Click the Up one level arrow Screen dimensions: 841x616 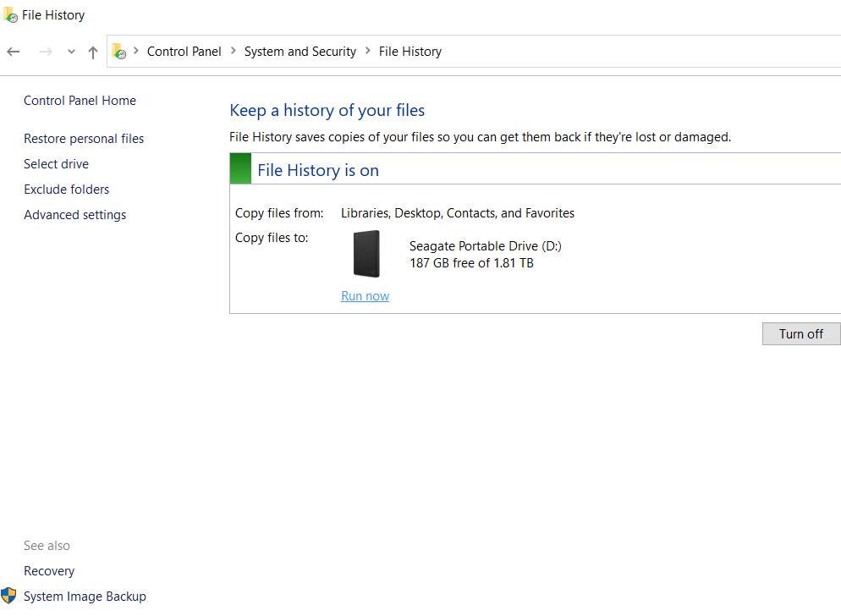pyautogui.click(x=93, y=52)
